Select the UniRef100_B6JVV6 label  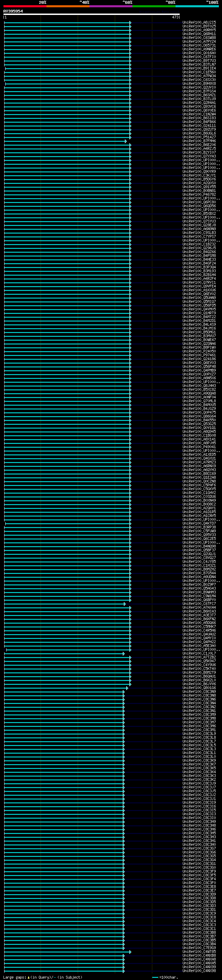pos(199,684)
